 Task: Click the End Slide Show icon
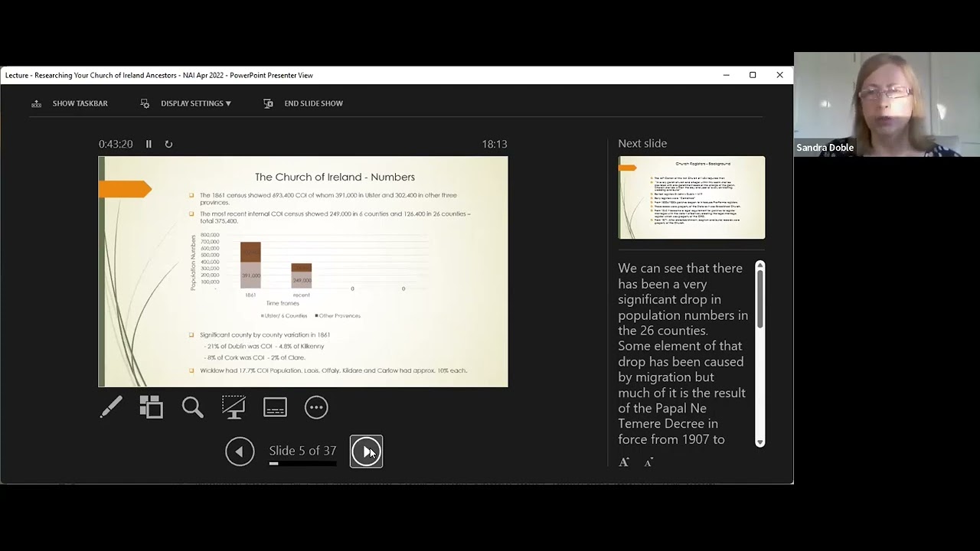click(268, 103)
